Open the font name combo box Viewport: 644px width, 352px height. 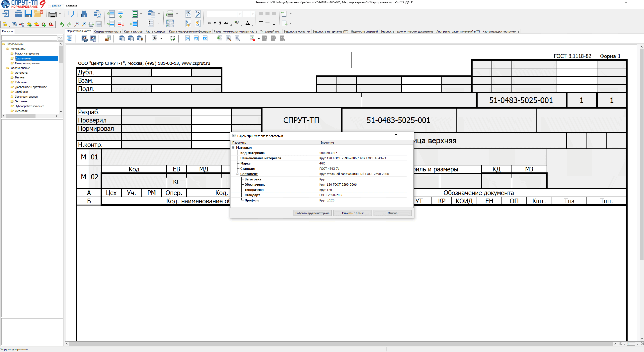coord(224,14)
